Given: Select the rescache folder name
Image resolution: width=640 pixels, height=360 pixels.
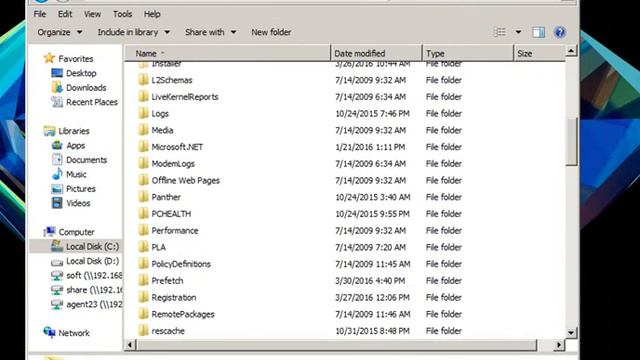Looking at the screenshot, I should (x=168, y=331).
